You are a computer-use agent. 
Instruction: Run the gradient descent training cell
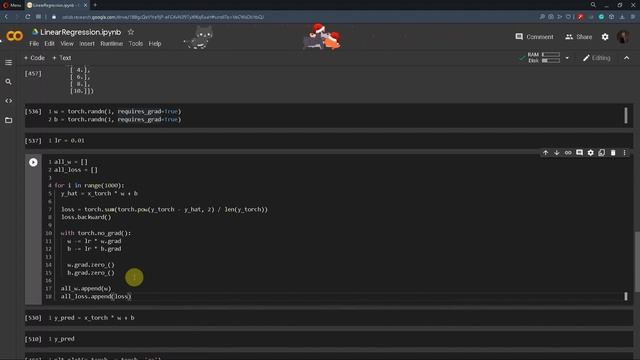tap(33, 162)
